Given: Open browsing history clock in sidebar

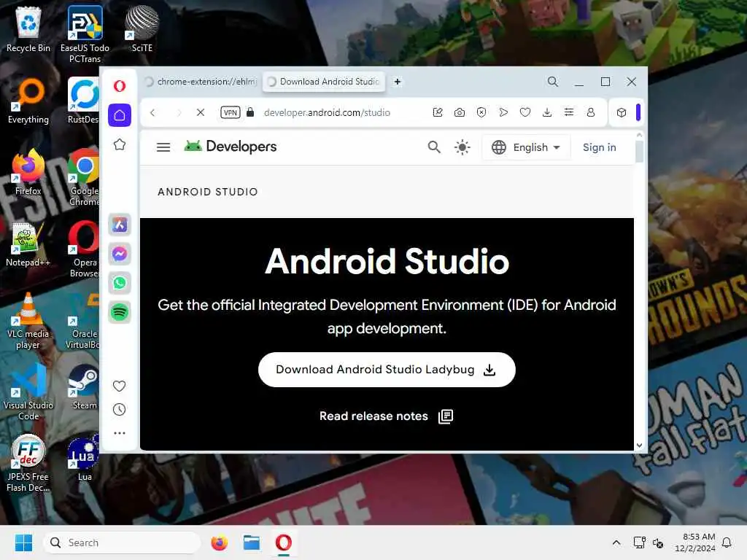Looking at the screenshot, I should (x=119, y=410).
